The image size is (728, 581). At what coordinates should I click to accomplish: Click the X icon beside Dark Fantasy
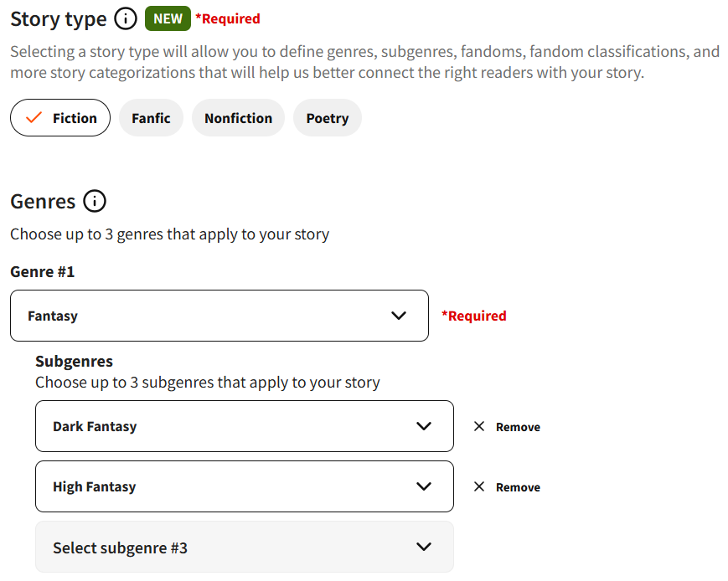pos(479,426)
